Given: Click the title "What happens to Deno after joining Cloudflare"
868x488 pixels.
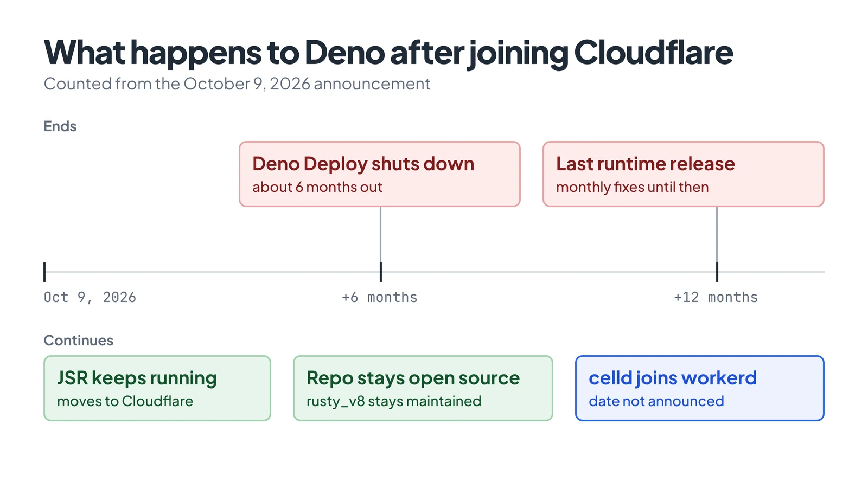Looking at the screenshot, I should [x=388, y=53].
